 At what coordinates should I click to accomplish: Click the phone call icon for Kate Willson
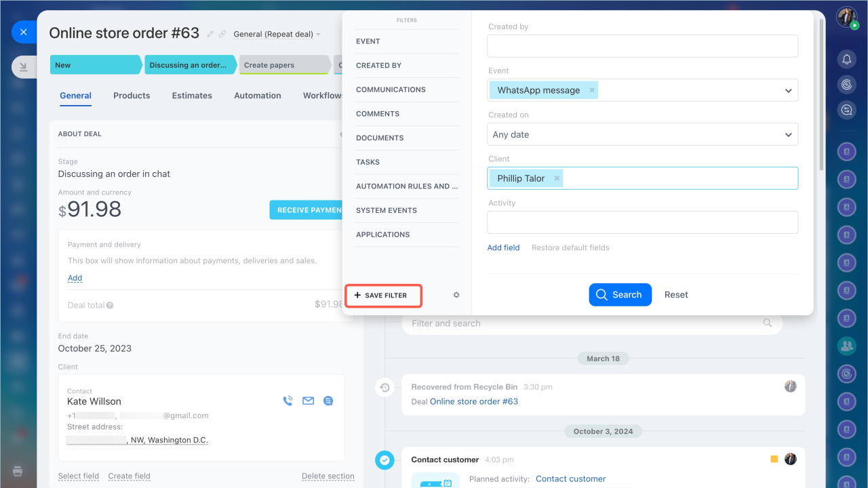288,401
